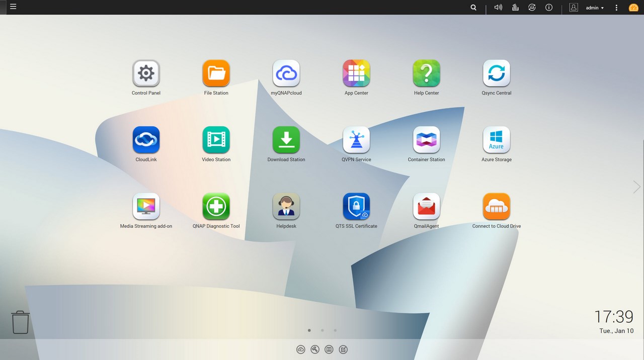Open the myQNAPcloud desktop app
Viewport: 644px width, 360px height.
coord(286,73)
